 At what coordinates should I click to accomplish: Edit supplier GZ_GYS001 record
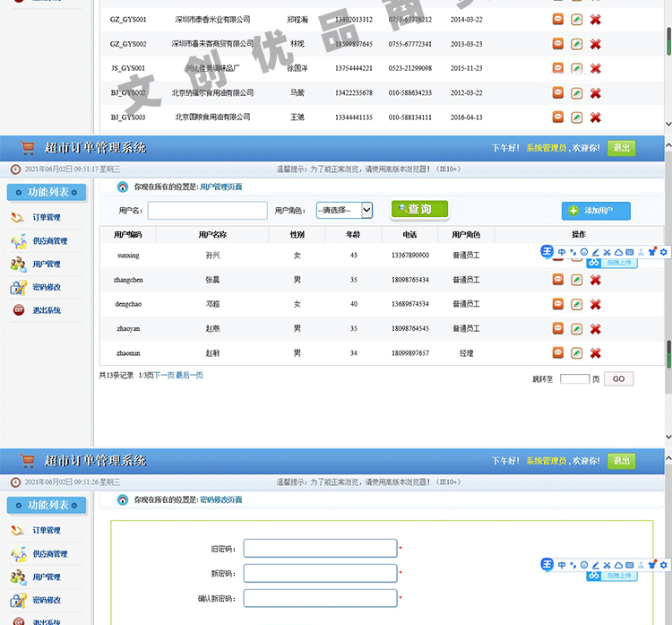576,20
